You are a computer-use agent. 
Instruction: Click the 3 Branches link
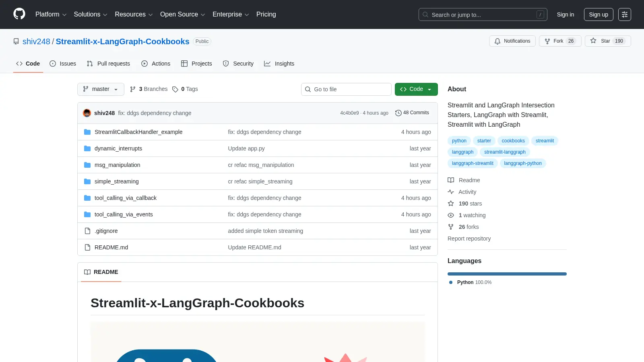click(x=149, y=89)
